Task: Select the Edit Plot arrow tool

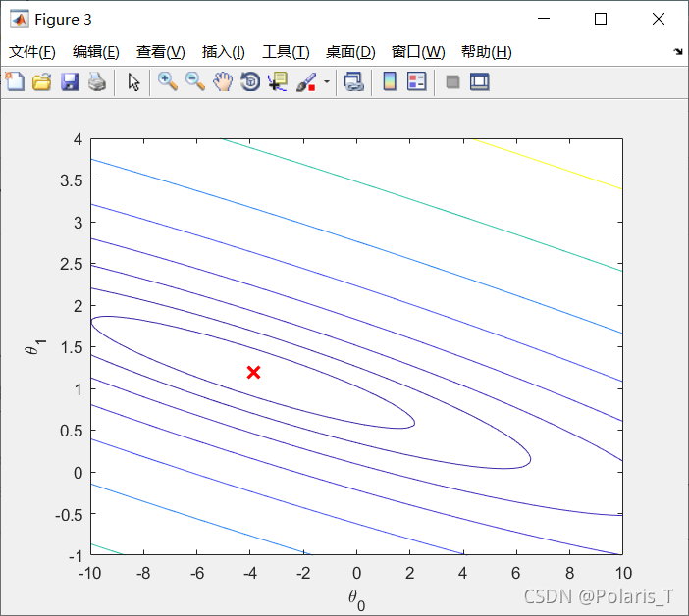Action: click(134, 82)
